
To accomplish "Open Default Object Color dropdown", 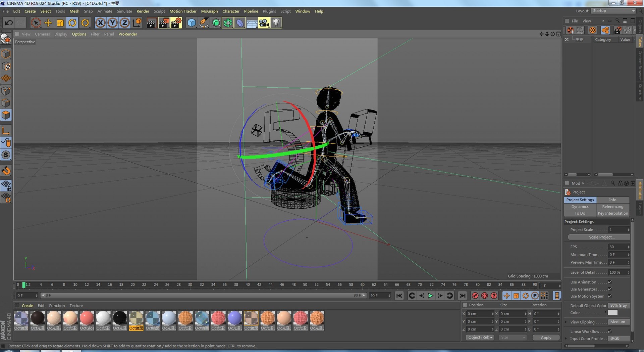I will point(619,306).
